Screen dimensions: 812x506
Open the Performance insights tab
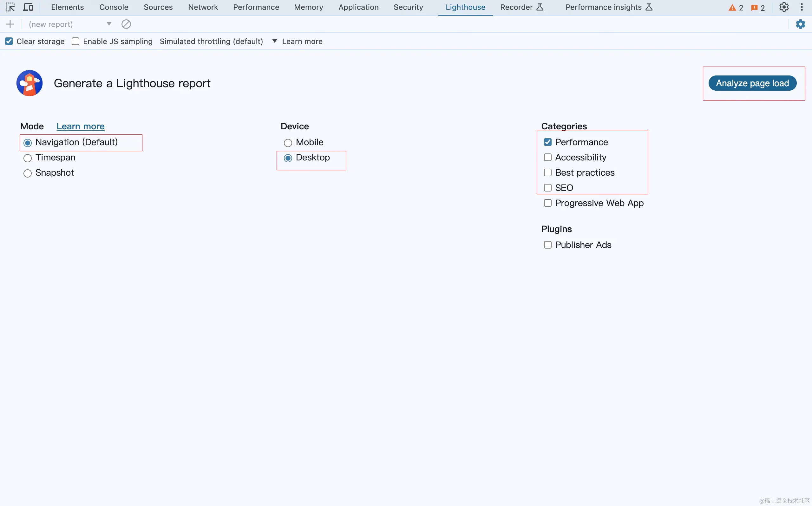point(603,7)
